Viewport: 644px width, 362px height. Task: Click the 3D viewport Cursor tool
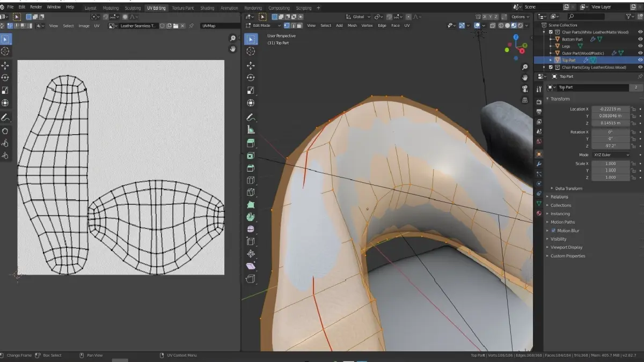click(250, 51)
